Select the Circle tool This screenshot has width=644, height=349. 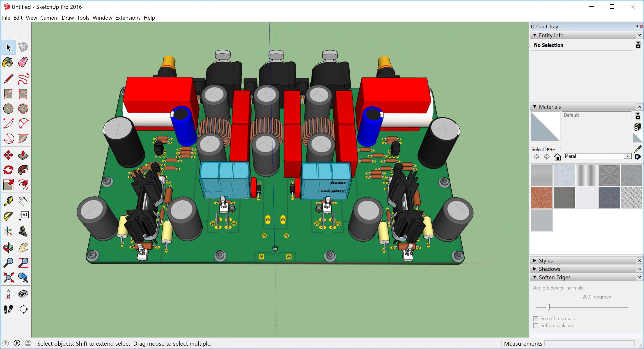tap(8, 108)
